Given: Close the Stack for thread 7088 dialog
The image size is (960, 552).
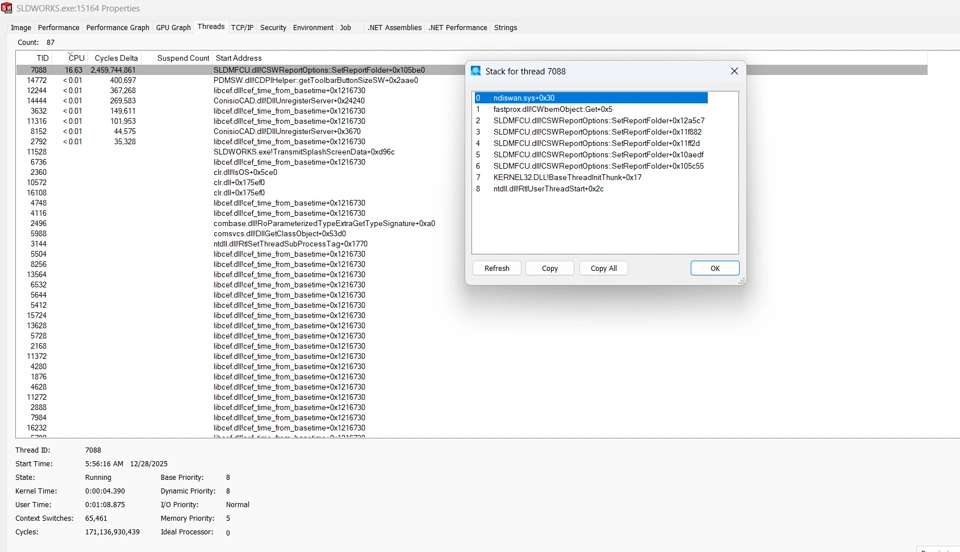Looking at the screenshot, I should [x=734, y=71].
